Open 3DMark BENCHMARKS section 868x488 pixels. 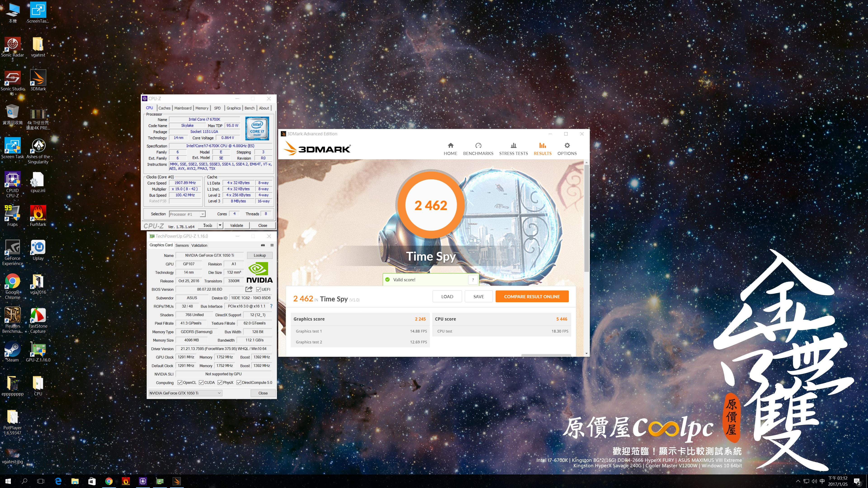click(x=478, y=149)
